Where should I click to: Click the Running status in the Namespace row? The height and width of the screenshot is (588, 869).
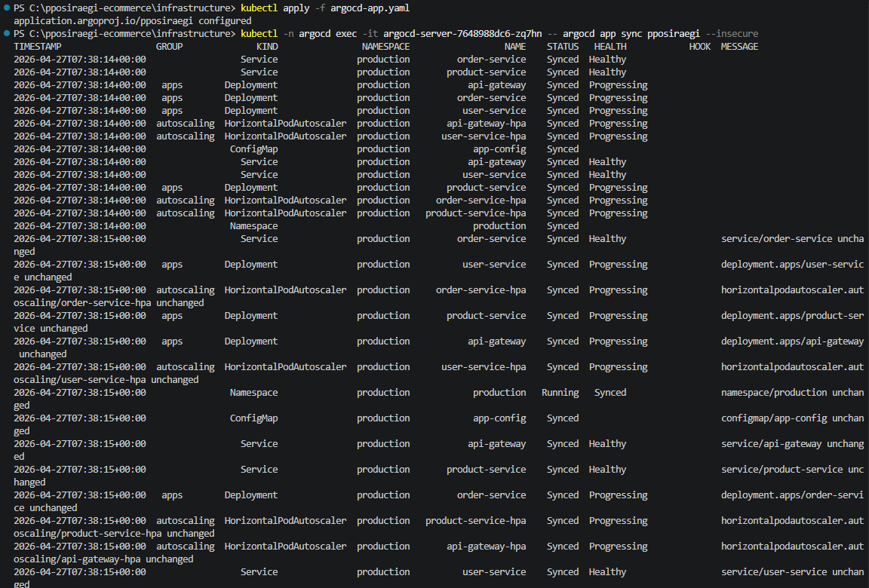[560, 393]
